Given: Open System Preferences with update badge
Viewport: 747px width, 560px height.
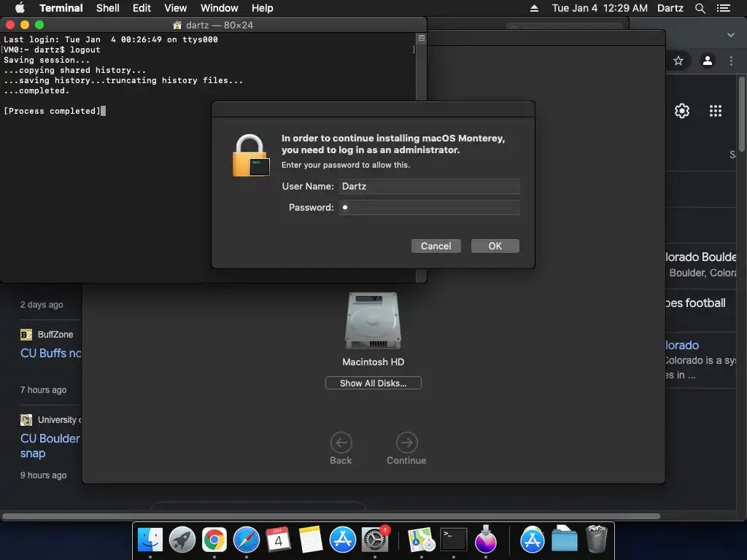Looking at the screenshot, I should [x=375, y=540].
